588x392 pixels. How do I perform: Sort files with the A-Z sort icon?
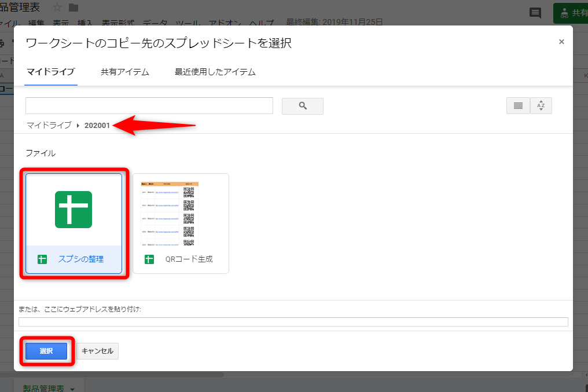point(541,105)
